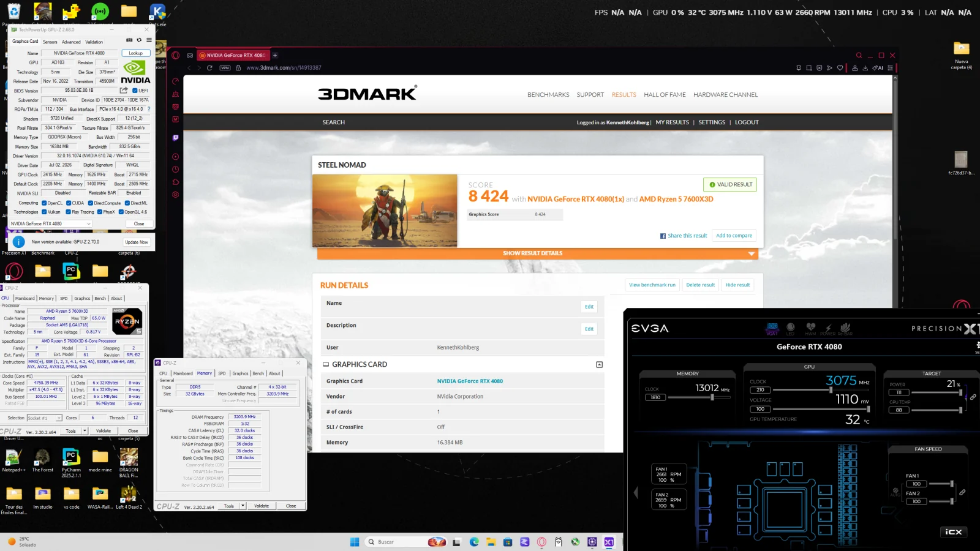The image size is (980, 551).
Task: Click the browser heart bookmark icon
Action: click(840, 68)
